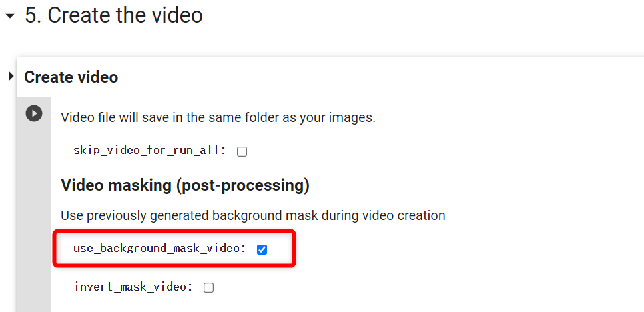Collapse the "5. Create the video" section arrow

coord(10,17)
